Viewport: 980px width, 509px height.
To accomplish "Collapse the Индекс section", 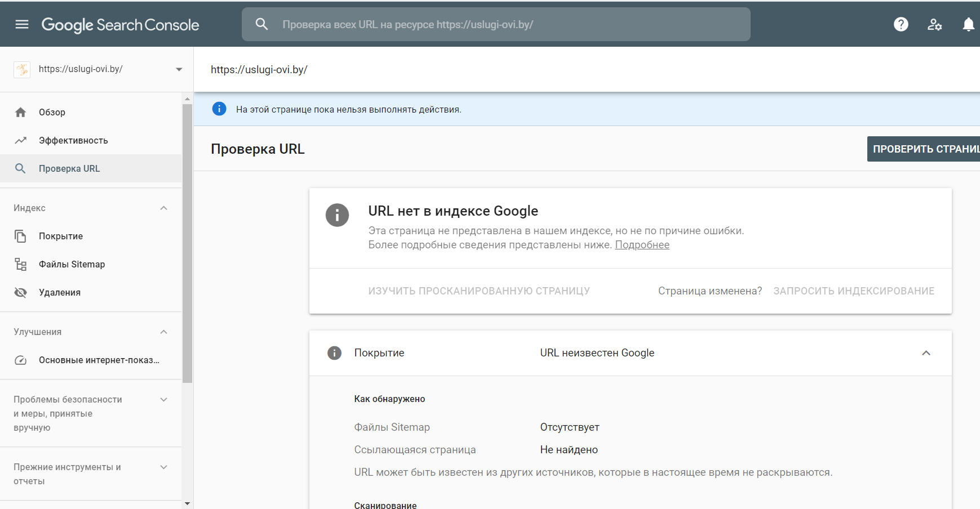I will [x=164, y=208].
